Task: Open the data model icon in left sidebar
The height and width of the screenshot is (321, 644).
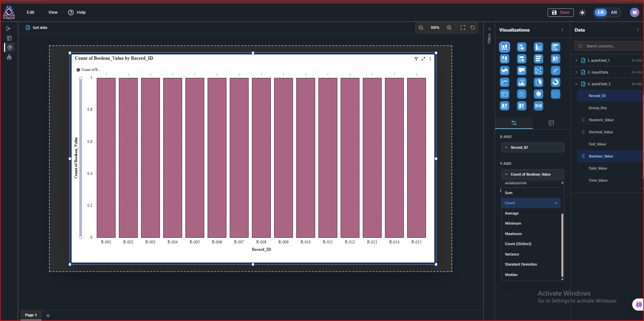Action: [9, 57]
